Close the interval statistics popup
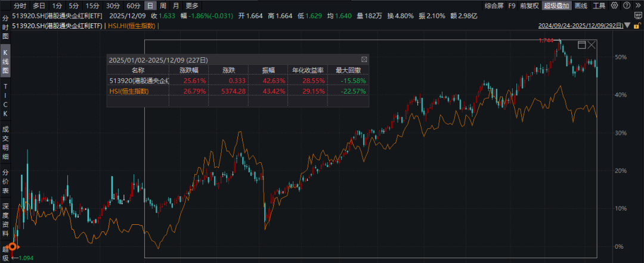 [364, 60]
